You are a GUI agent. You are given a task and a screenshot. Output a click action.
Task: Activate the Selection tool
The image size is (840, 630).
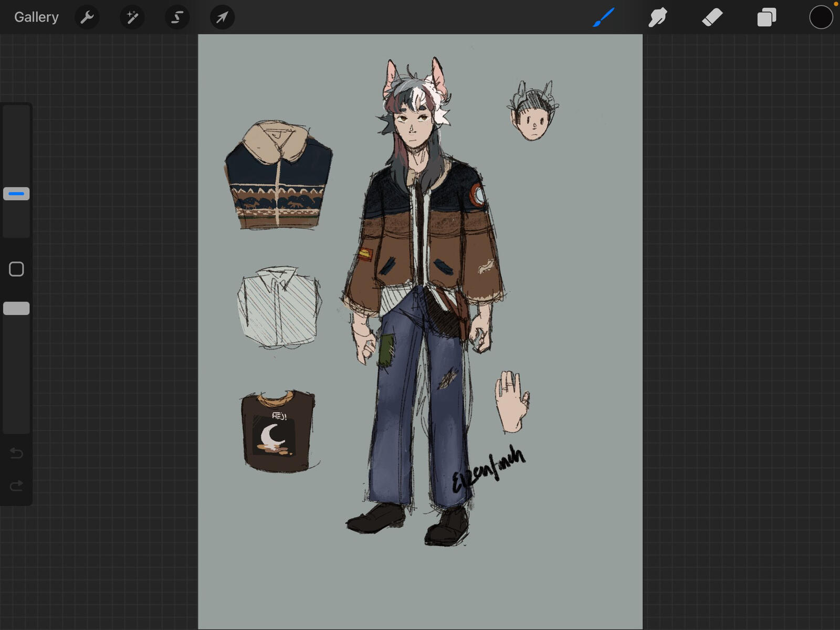pos(177,17)
